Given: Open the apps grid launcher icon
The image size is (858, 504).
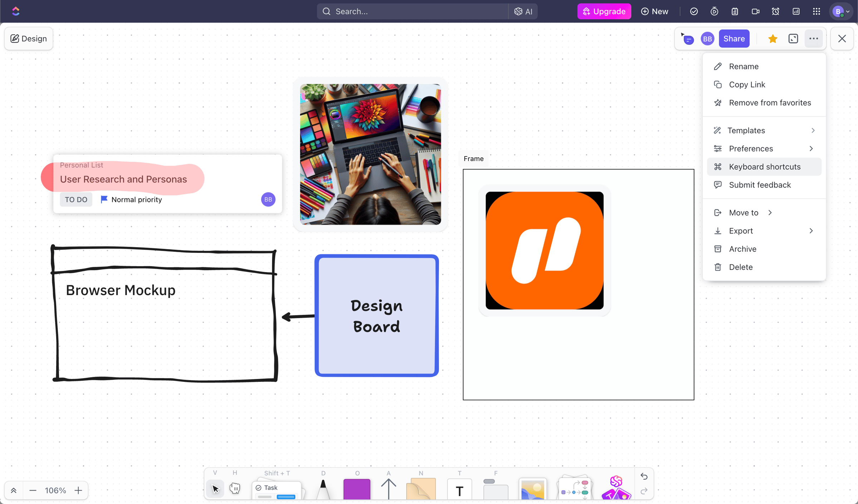Looking at the screenshot, I should pos(817,11).
